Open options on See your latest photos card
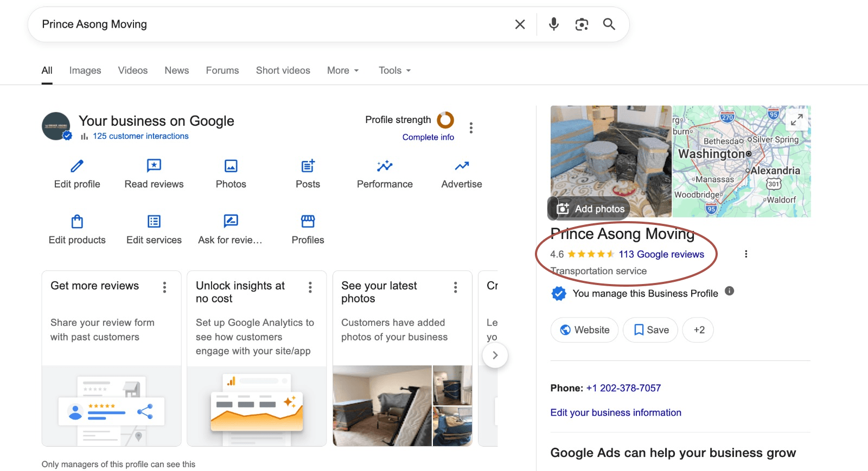Viewport: 868px width, 471px height. click(456, 287)
